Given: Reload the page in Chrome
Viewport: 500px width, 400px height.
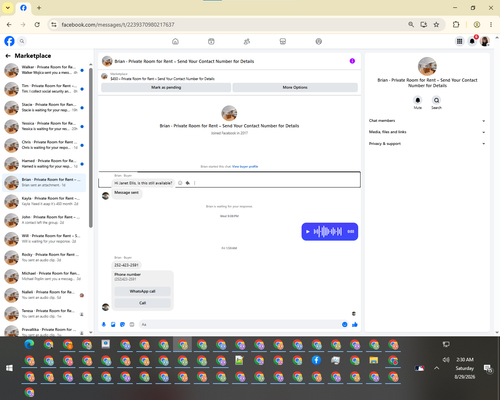Looking at the screenshot, I should coord(37,25).
